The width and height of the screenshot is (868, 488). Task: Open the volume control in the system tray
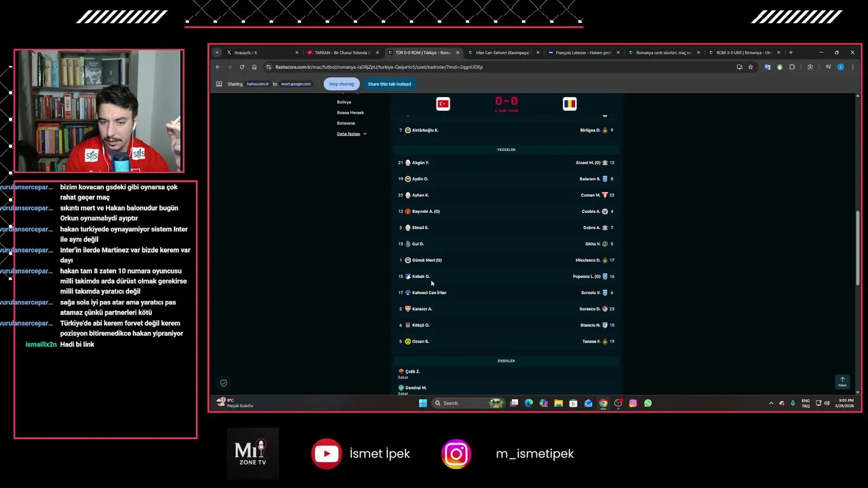click(x=827, y=403)
